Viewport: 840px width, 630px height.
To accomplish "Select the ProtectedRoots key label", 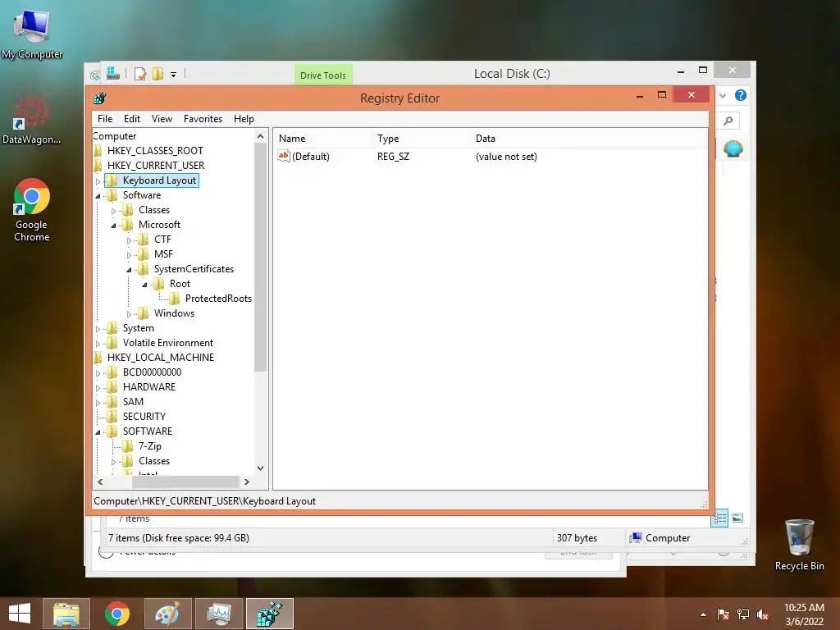I will click(x=218, y=299).
